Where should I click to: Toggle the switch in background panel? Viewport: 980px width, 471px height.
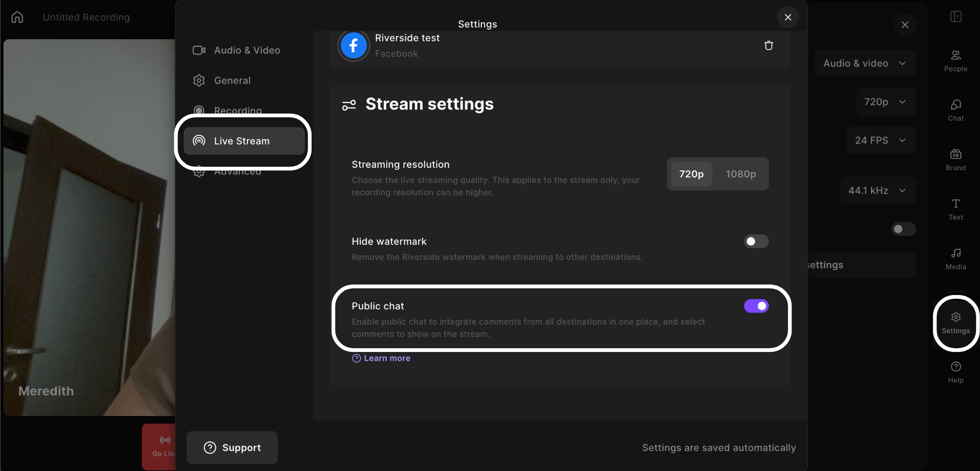click(903, 229)
